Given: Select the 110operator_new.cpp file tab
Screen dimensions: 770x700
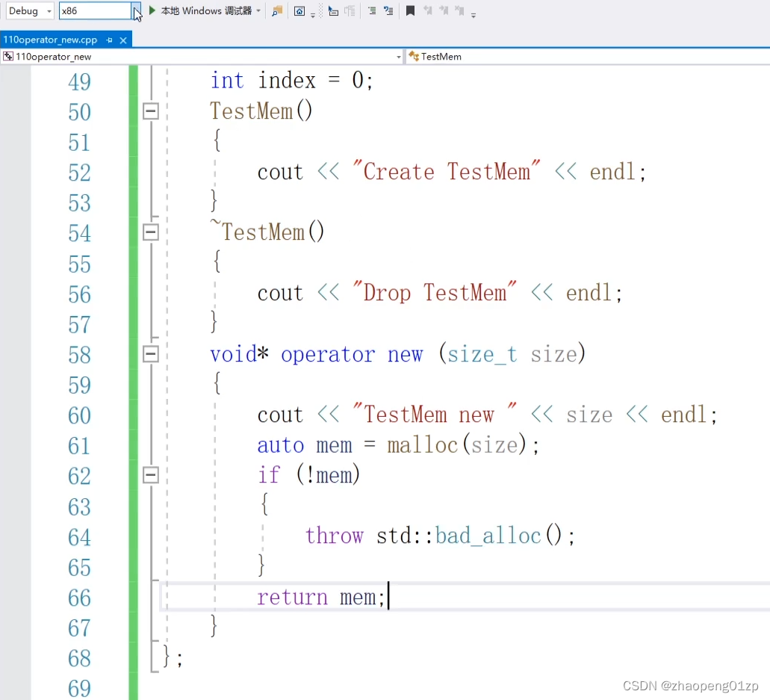Looking at the screenshot, I should point(50,40).
